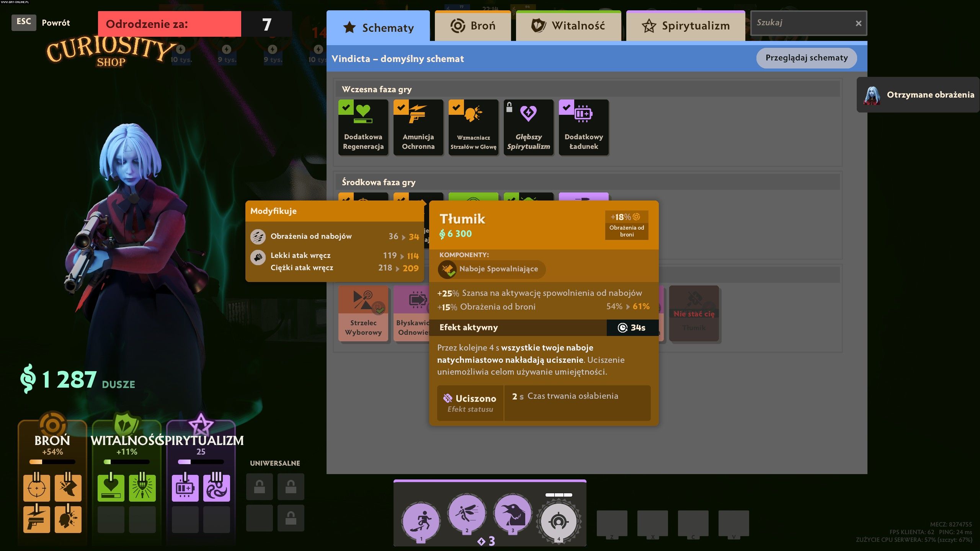980x551 pixels.
Task: Toggle the green checkmark on Dodatkowa Regeneracja
Action: pos(346,107)
